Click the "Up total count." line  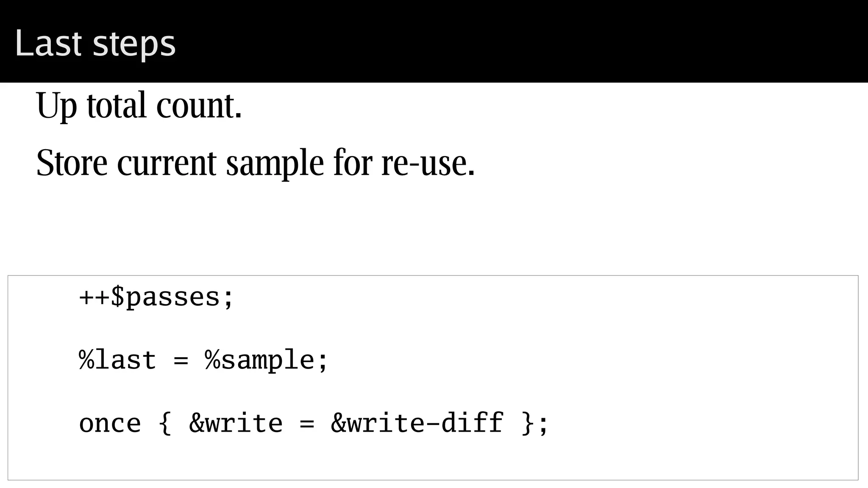[139, 105]
